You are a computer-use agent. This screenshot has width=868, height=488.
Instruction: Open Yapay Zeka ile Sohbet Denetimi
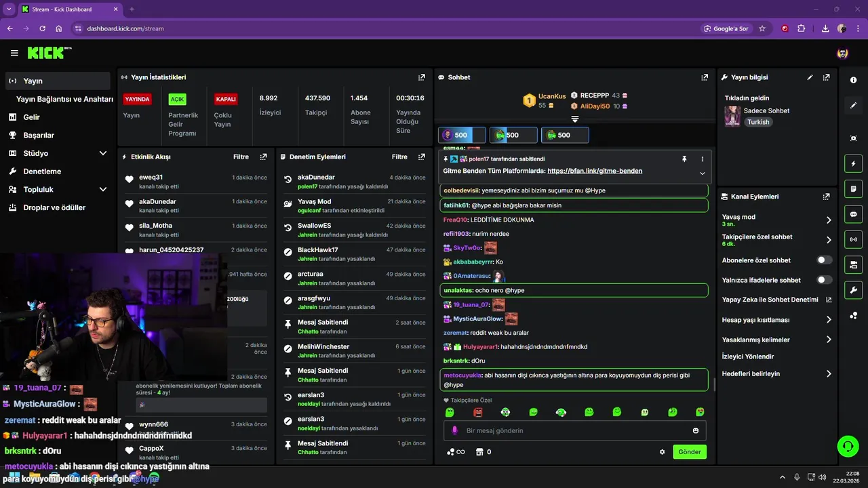pyautogui.click(x=776, y=300)
